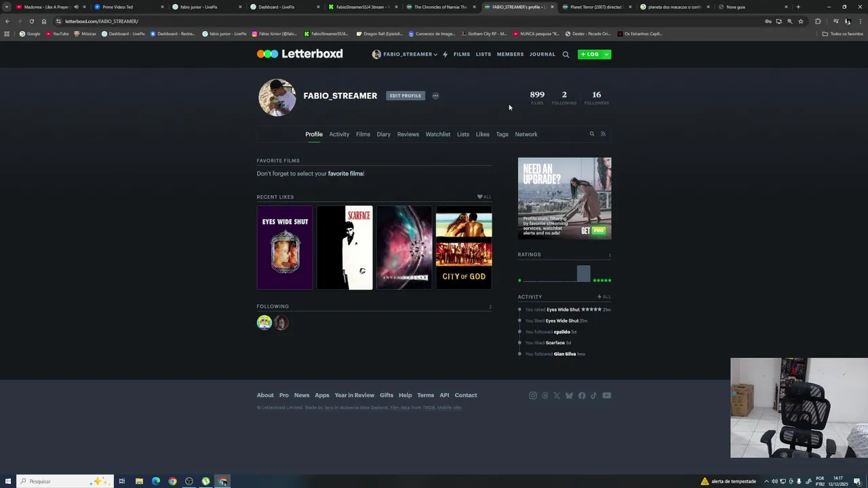Open Letterboxd Threads icon in footer
Viewport: 868px width, 488px height.
point(545,396)
